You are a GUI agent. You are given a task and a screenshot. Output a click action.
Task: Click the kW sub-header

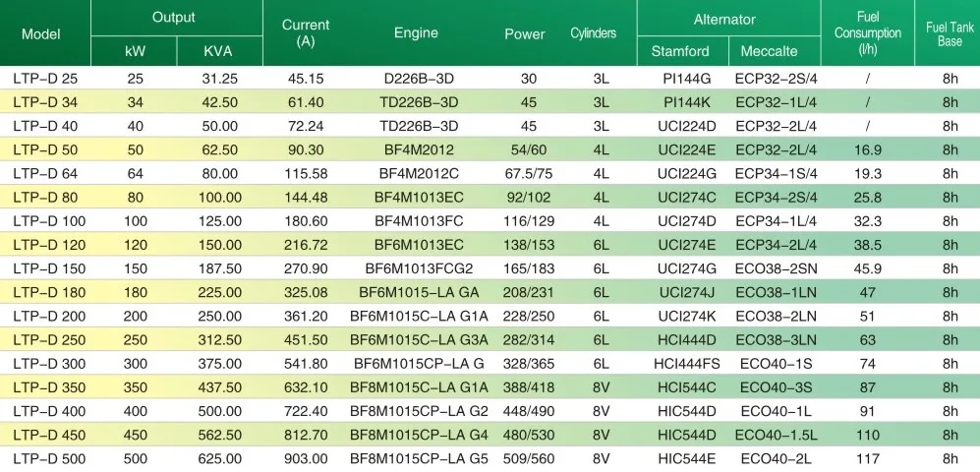[135, 51]
